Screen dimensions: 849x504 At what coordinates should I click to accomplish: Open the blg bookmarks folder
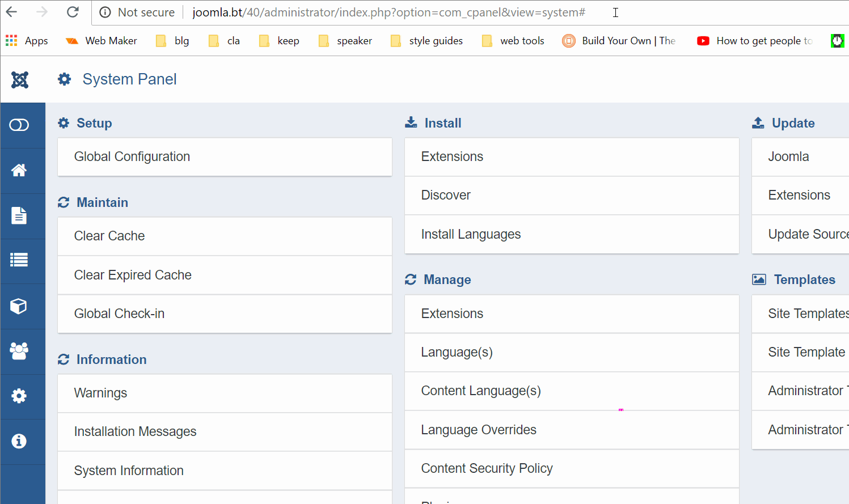click(172, 41)
